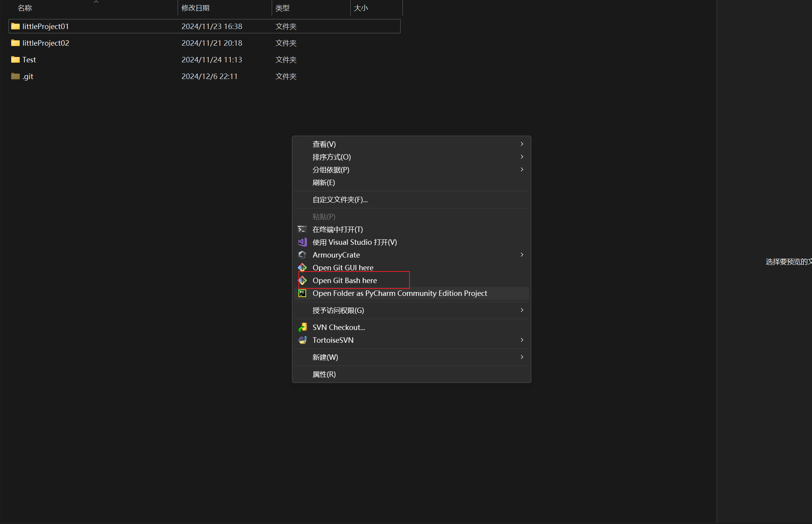Click 文件夹 type in the .git row
The height and width of the screenshot is (524, 812).
(x=286, y=76)
